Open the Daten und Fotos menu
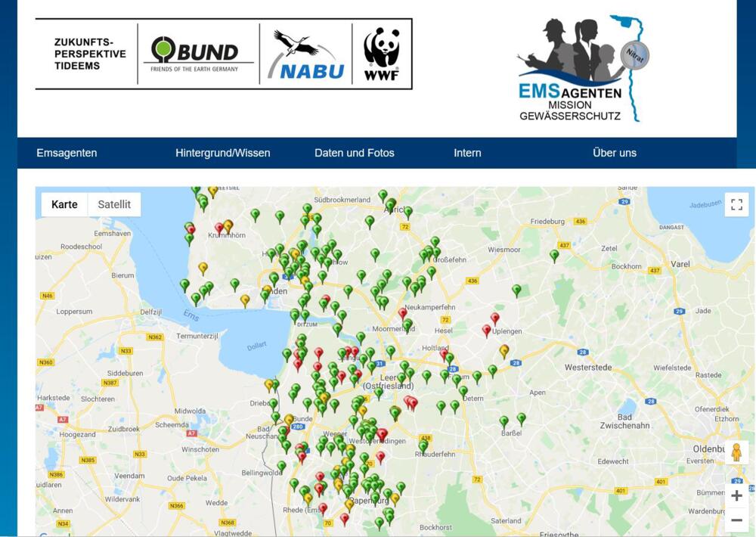This screenshot has width=756, height=537. (x=355, y=153)
